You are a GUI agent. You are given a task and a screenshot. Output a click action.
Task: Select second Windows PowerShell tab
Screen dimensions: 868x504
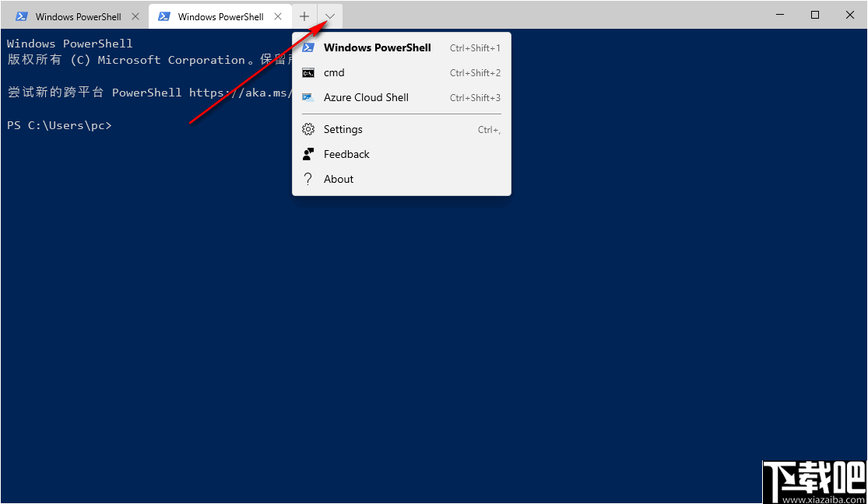tap(220, 16)
